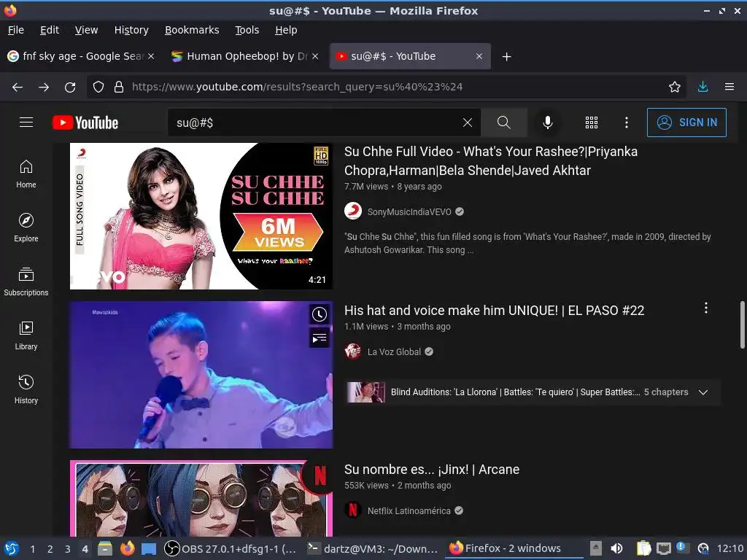Click the Firefox URL address bar
The width and height of the screenshot is (747, 560).
[x=386, y=87]
